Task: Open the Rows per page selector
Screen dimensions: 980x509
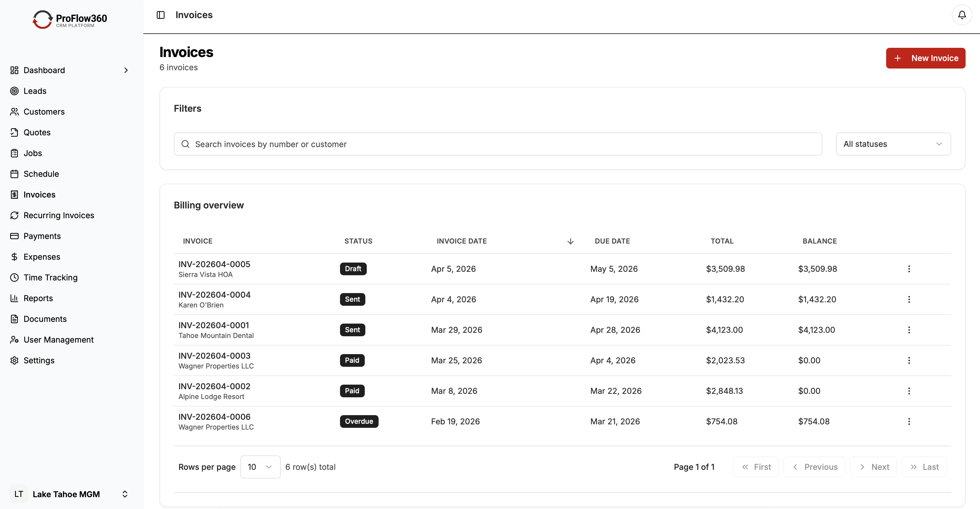Action: point(260,467)
